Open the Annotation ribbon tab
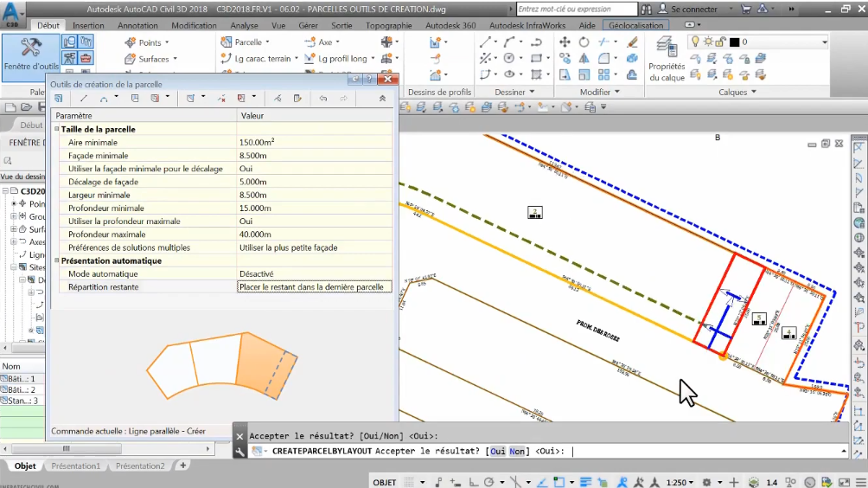 tap(137, 25)
